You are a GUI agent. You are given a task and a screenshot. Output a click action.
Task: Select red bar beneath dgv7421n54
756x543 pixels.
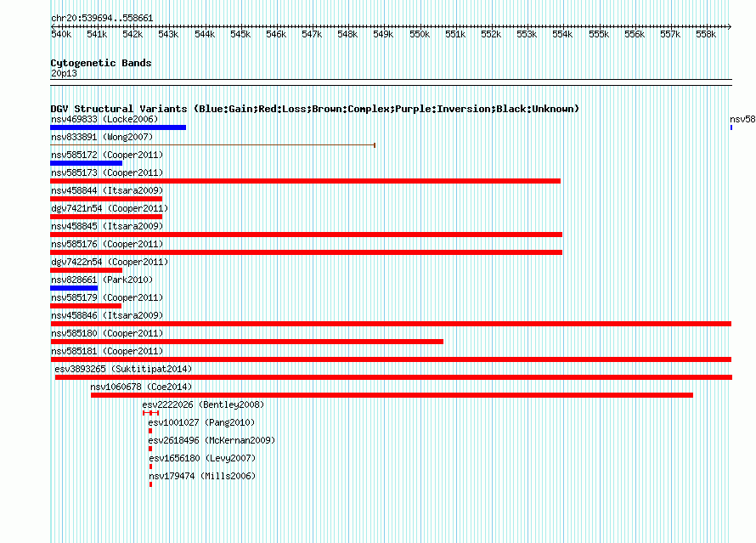pyautogui.click(x=106, y=217)
